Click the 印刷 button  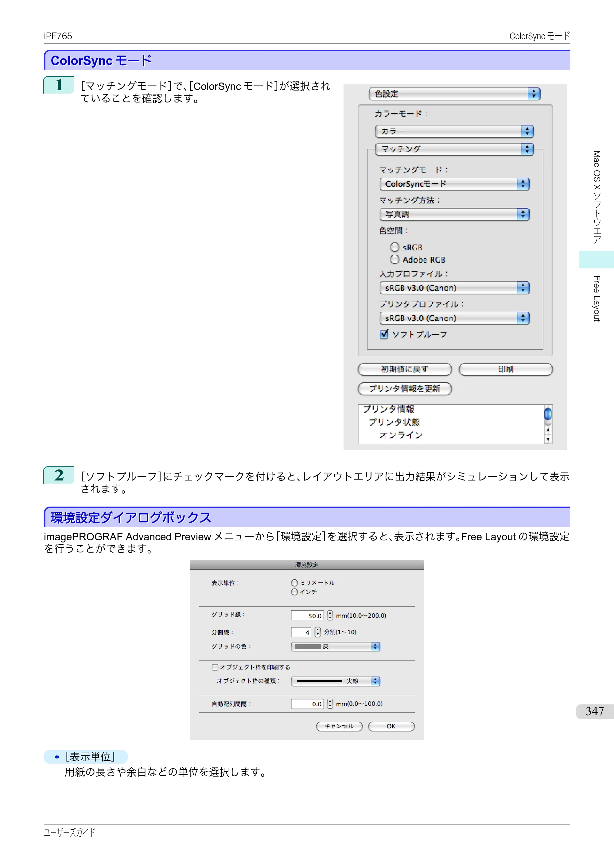(x=506, y=369)
